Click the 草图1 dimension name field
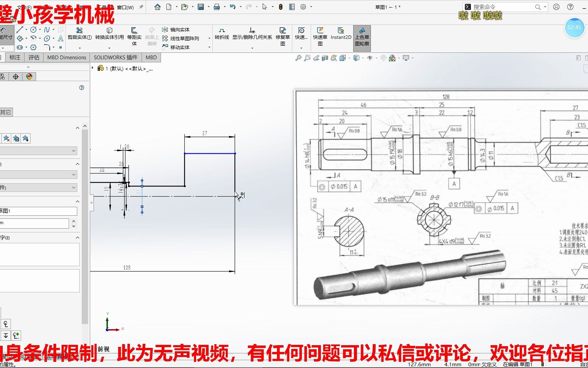The height and width of the screenshot is (368, 588). 38,211
